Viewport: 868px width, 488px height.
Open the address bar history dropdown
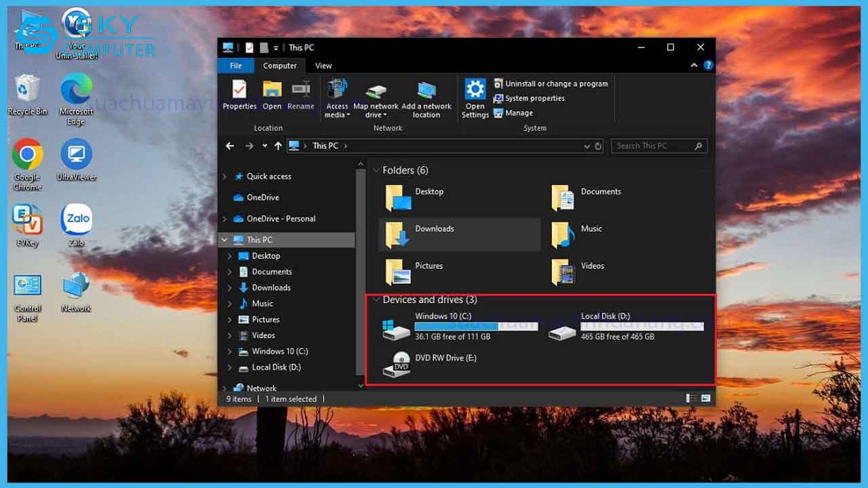(x=587, y=146)
